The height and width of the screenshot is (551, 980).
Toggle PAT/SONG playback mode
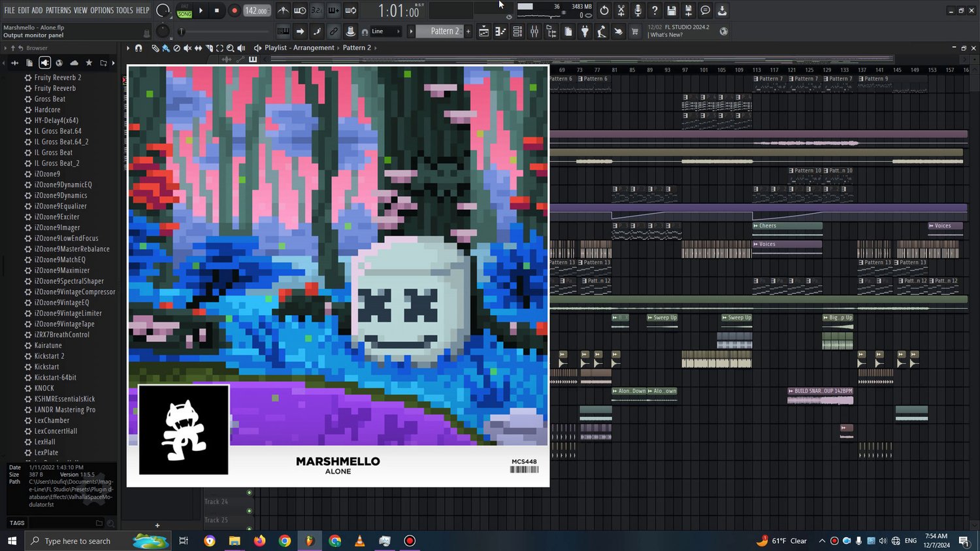pos(185,10)
